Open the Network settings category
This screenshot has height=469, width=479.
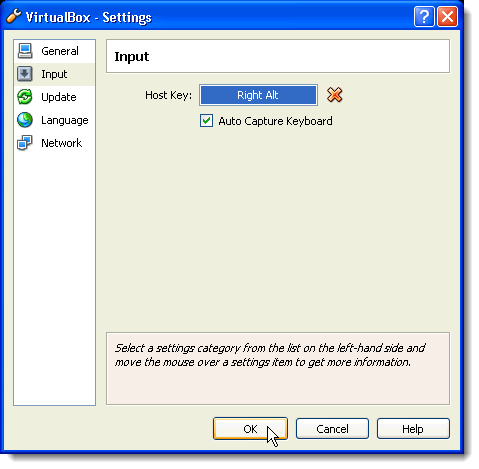point(55,143)
